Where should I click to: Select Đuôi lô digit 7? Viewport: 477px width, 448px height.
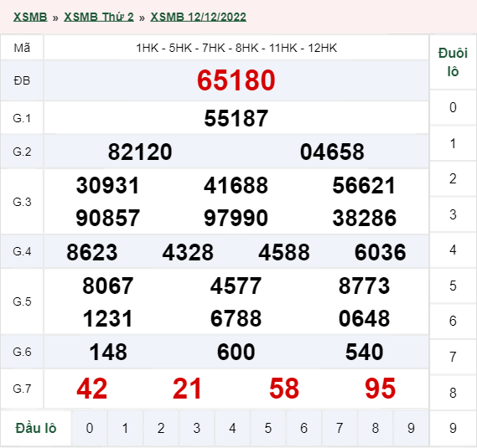pos(453,357)
